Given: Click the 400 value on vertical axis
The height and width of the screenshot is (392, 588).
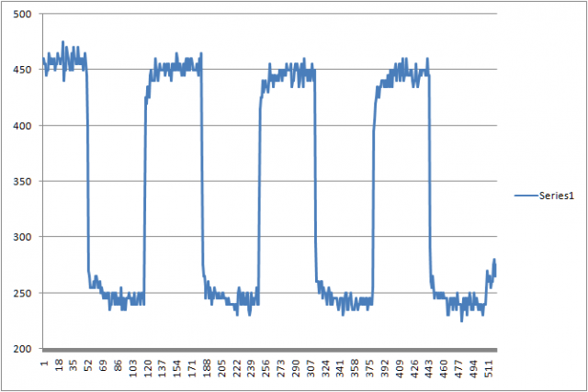Looking at the screenshot, I should (x=22, y=126).
